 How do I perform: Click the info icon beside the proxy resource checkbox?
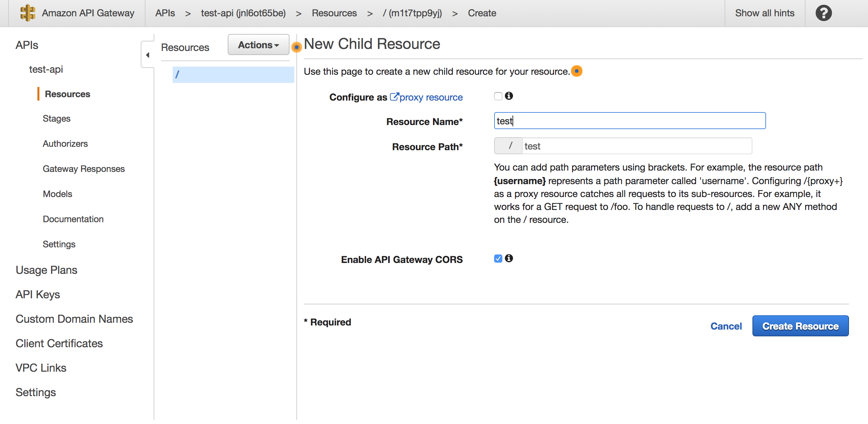(509, 96)
